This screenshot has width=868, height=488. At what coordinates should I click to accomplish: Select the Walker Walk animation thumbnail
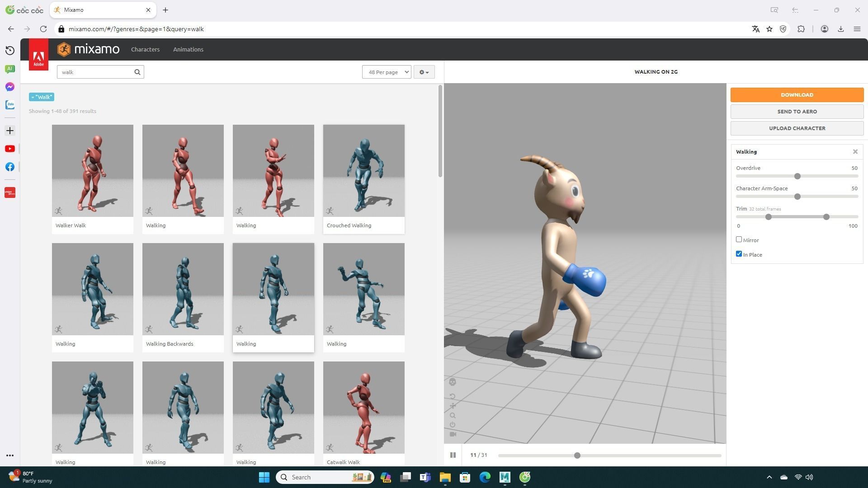pyautogui.click(x=93, y=171)
